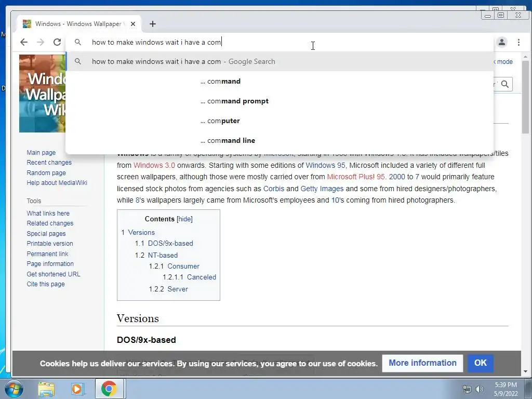
Task: Click Cite this page
Action: 46,284
